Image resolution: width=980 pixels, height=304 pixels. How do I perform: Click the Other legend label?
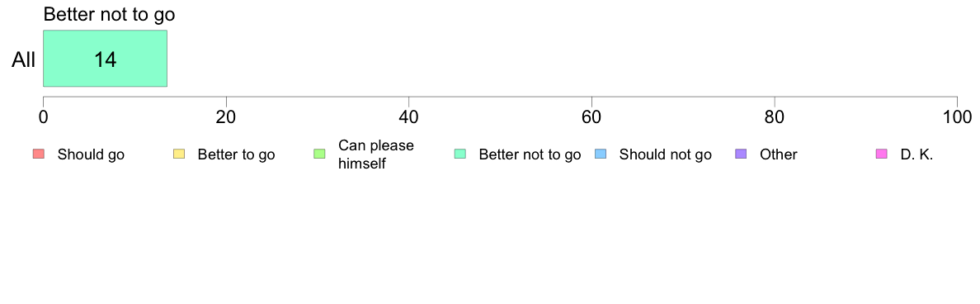(778, 154)
